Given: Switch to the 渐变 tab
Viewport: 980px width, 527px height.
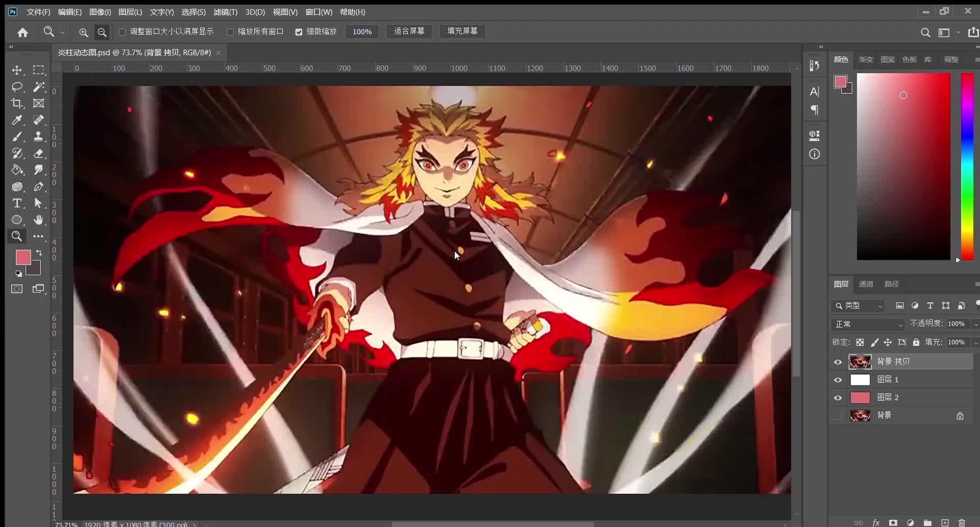Looking at the screenshot, I should pyautogui.click(x=866, y=60).
